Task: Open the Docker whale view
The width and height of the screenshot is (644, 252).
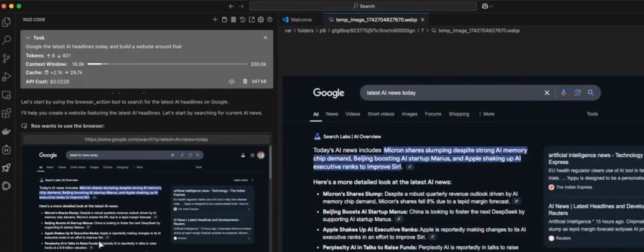Action: (6, 131)
